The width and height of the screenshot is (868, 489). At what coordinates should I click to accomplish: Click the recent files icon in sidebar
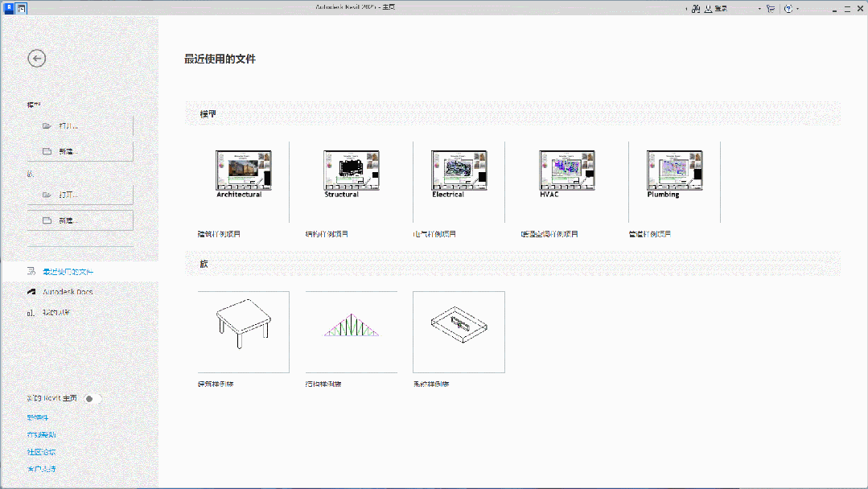[x=31, y=271]
